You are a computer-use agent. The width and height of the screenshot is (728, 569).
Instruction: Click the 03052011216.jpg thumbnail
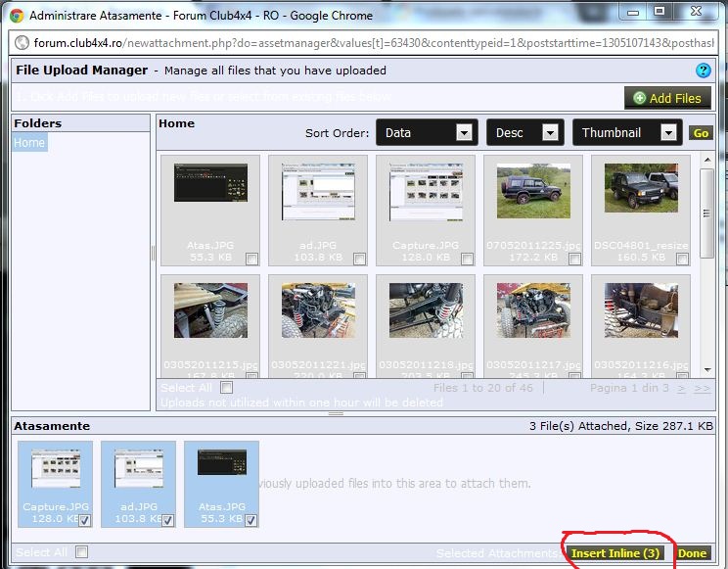click(641, 310)
